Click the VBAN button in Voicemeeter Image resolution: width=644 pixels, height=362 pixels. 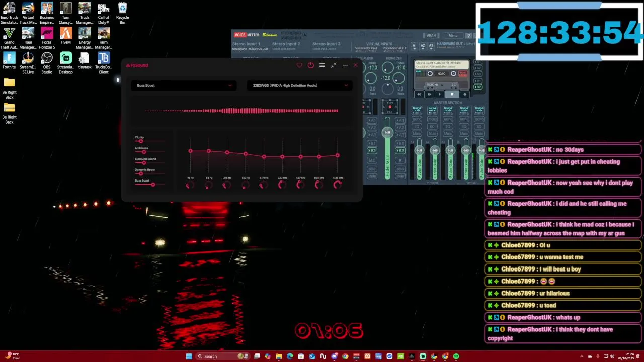(432, 36)
